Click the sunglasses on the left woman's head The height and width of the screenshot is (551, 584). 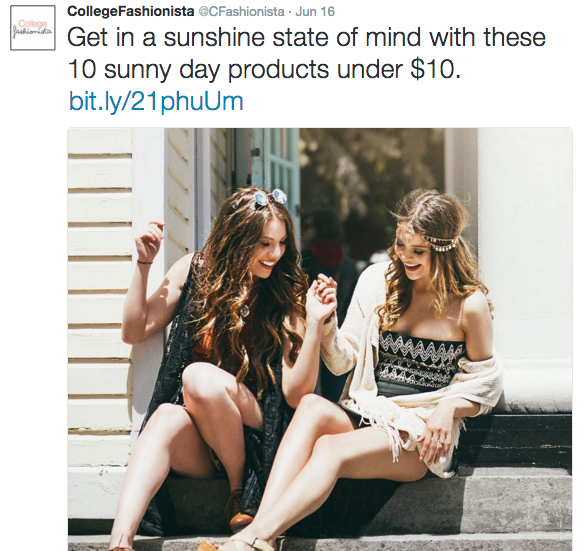tap(271, 197)
